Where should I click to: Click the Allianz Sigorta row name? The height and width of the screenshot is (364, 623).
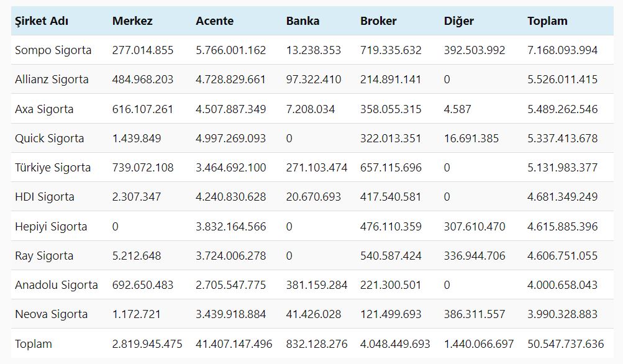[x=52, y=80]
